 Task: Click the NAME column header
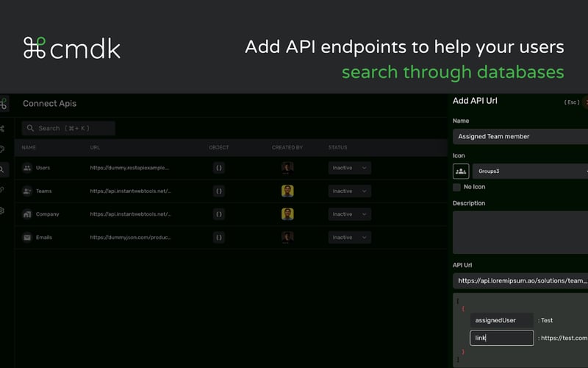[x=29, y=148]
